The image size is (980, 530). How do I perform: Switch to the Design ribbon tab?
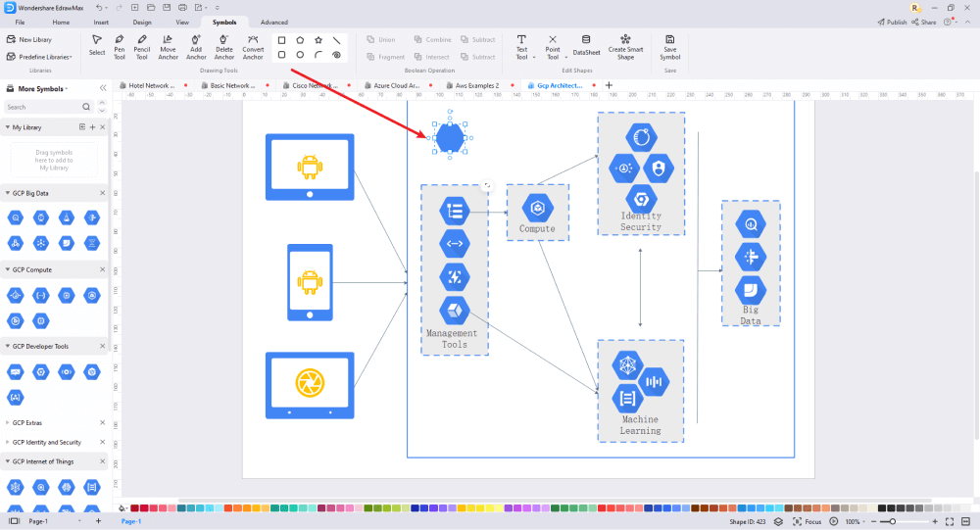coord(142,23)
